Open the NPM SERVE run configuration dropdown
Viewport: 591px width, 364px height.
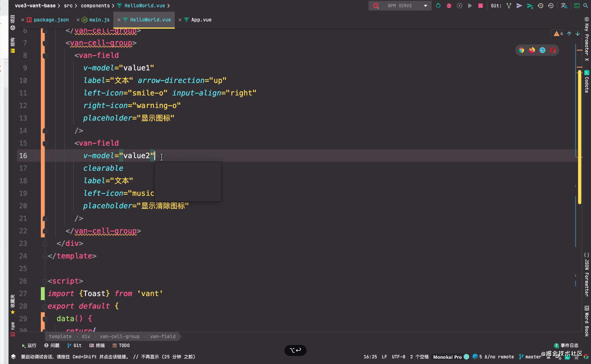pos(400,5)
